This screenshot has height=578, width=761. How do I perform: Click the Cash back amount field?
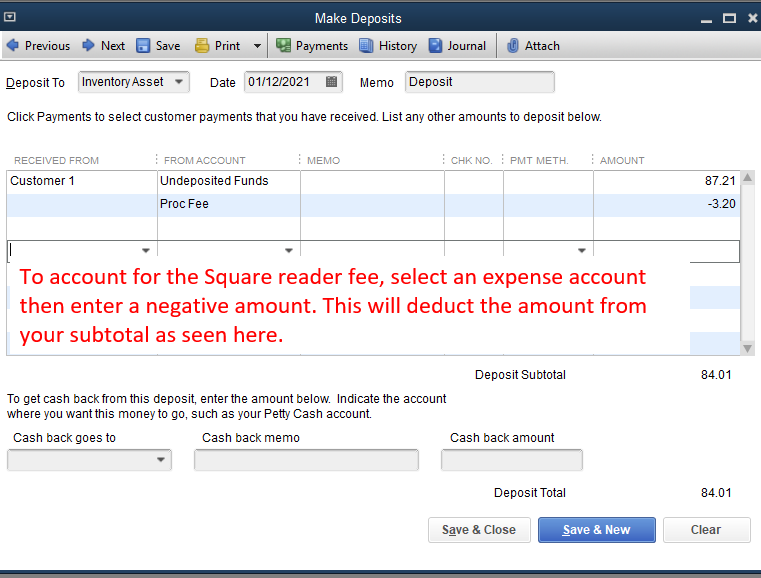(512, 460)
